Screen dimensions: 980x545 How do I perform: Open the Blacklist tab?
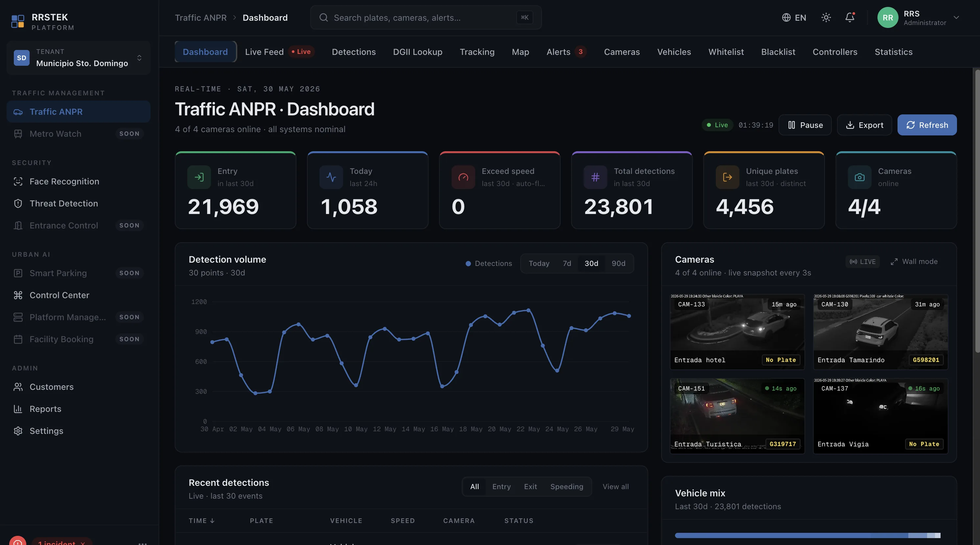pyautogui.click(x=778, y=52)
